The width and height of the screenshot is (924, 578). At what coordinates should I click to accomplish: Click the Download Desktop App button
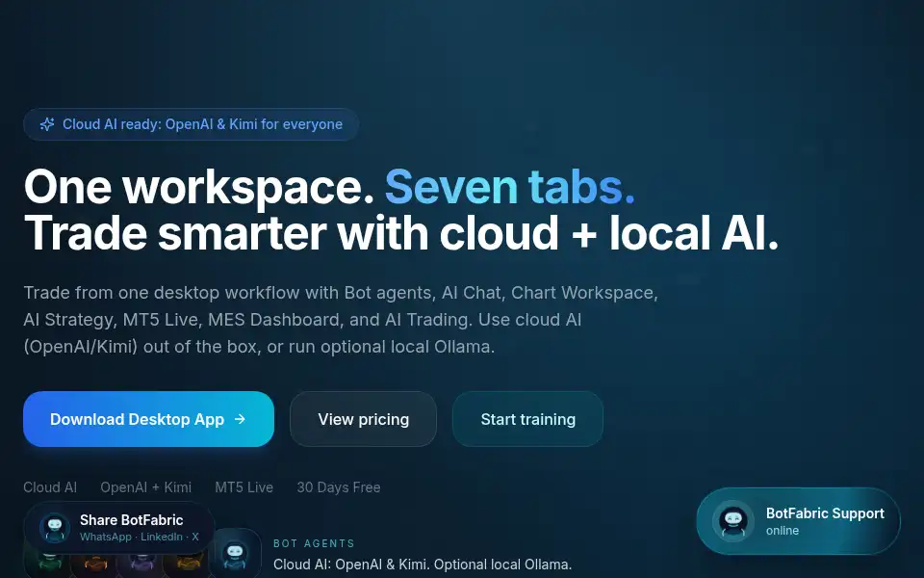click(x=148, y=419)
